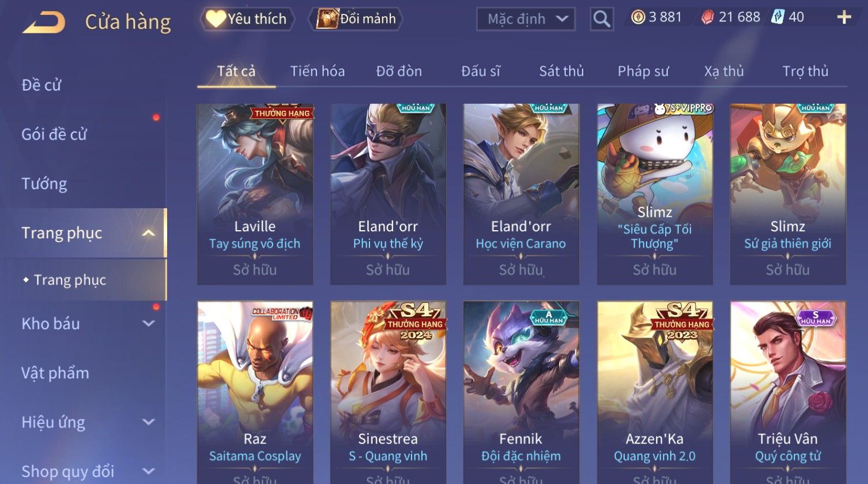Open Gói đề cử in sidebar
Image resolution: width=868 pixels, height=484 pixels.
(54, 134)
